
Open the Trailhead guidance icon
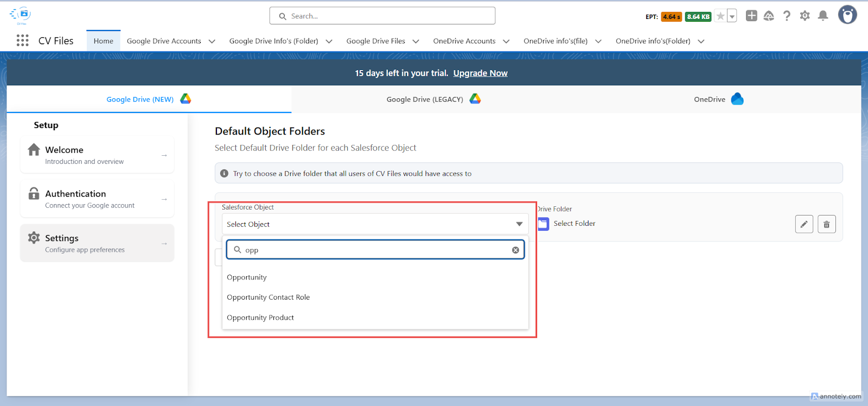pyautogui.click(x=769, y=16)
